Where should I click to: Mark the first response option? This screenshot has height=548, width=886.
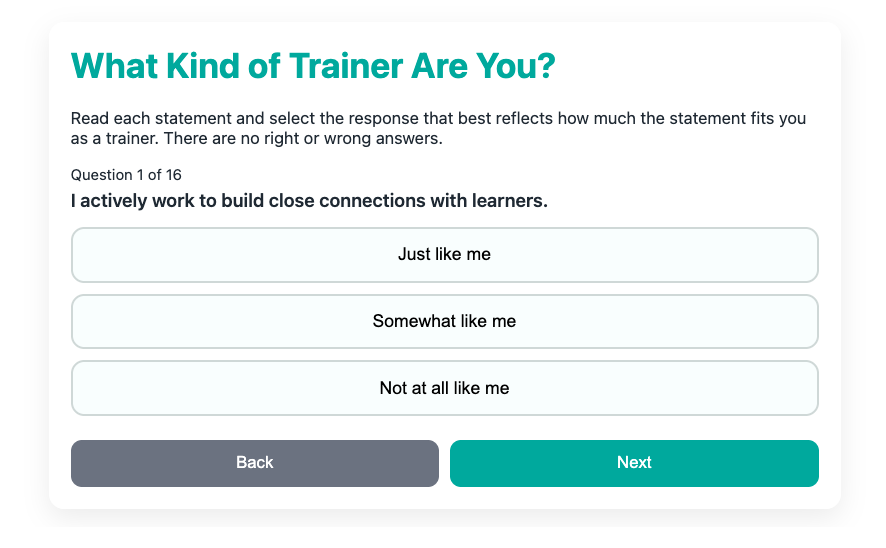pos(444,255)
